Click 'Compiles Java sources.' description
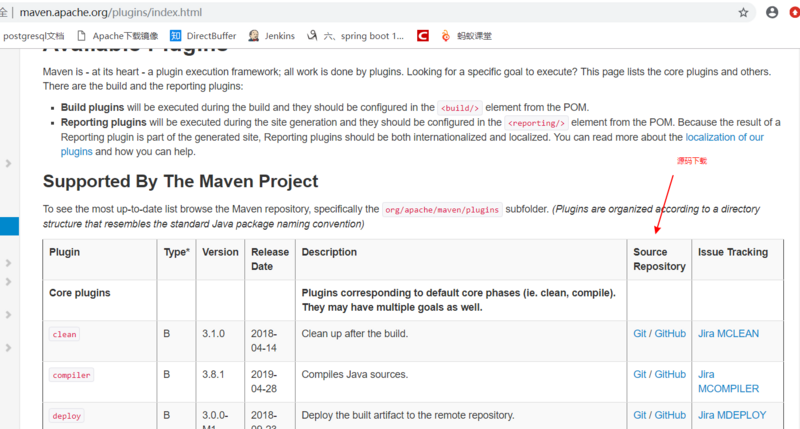This screenshot has height=429, width=800. pyautogui.click(x=355, y=374)
